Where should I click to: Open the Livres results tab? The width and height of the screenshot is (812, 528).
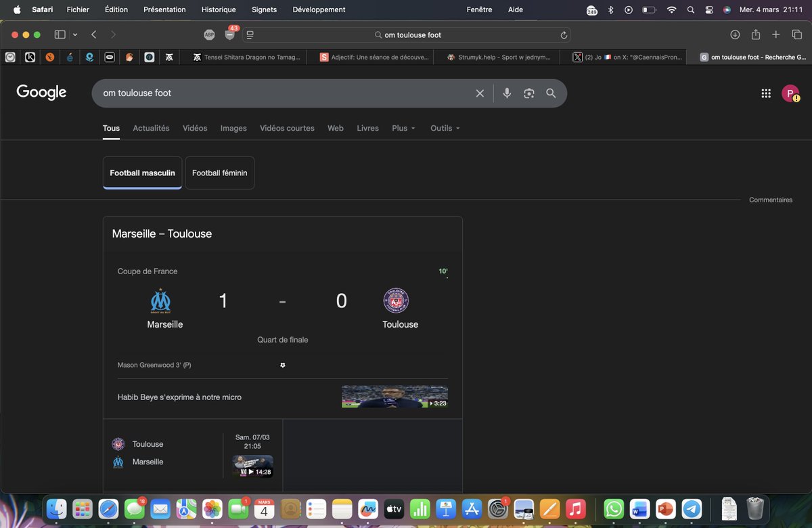[367, 128]
